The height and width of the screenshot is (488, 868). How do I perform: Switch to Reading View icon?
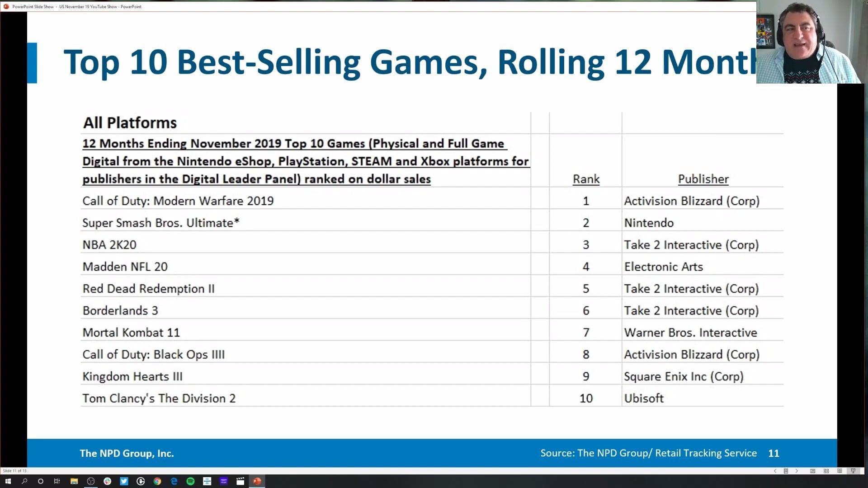click(x=840, y=471)
